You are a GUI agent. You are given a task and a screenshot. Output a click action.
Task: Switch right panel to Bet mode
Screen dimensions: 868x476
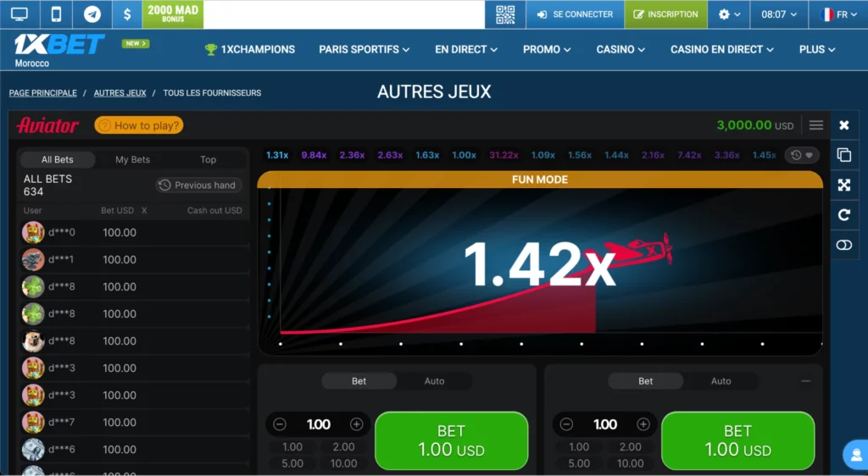tap(645, 381)
